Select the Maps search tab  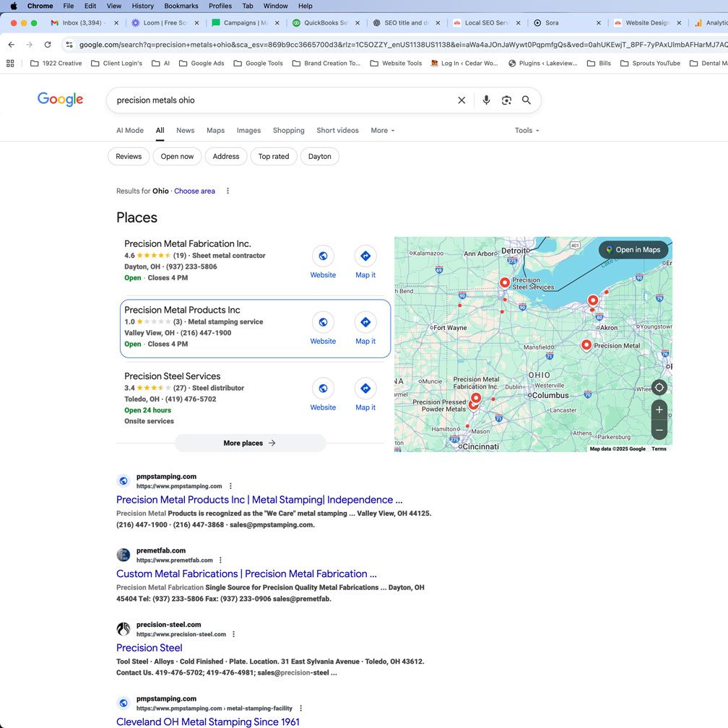pyautogui.click(x=215, y=131)
